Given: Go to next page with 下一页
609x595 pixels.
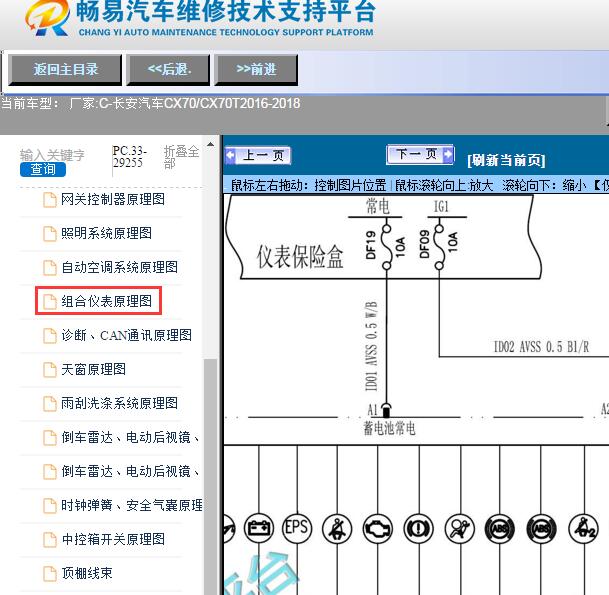Looking at the screenshot, I should pos(420,155).
